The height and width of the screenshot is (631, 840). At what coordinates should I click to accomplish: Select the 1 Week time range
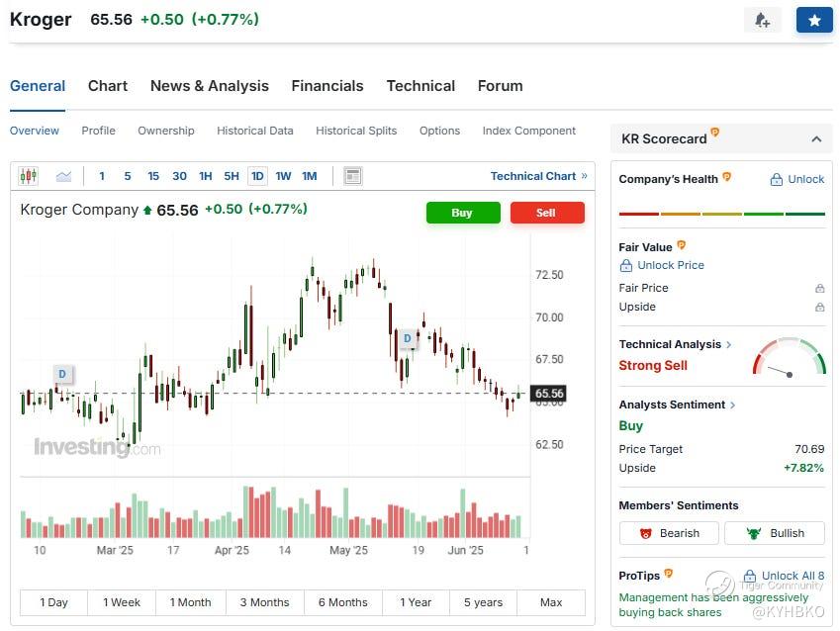point(122,602)
